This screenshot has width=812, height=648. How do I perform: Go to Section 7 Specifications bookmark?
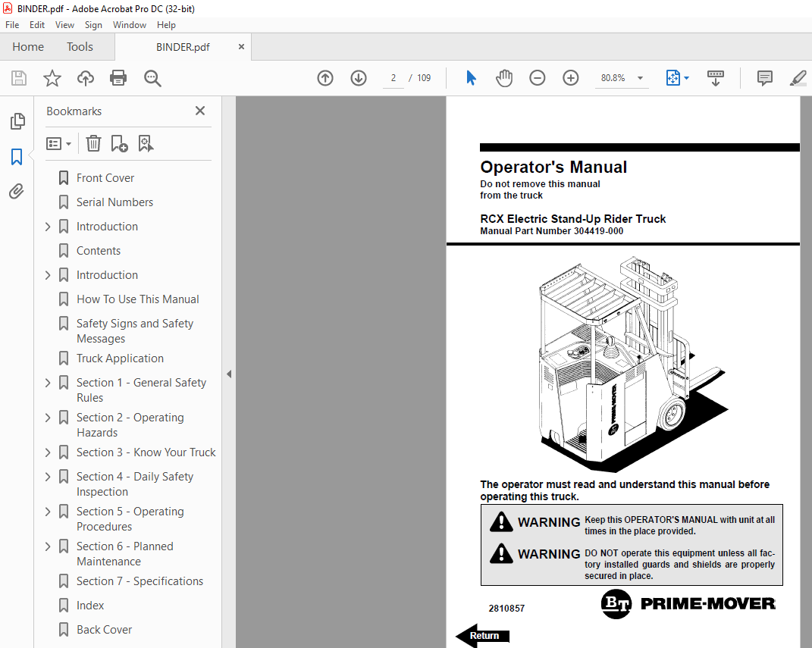(140, 581)
